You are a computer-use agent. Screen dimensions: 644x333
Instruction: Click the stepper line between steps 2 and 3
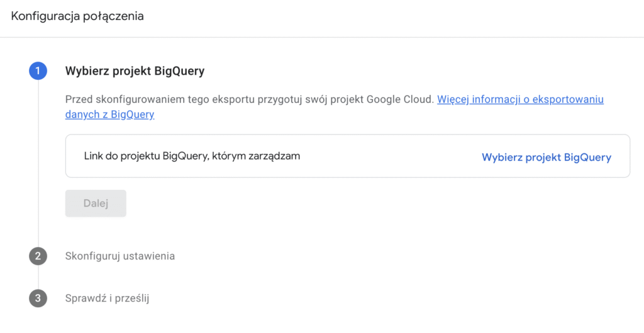(38, 277)
